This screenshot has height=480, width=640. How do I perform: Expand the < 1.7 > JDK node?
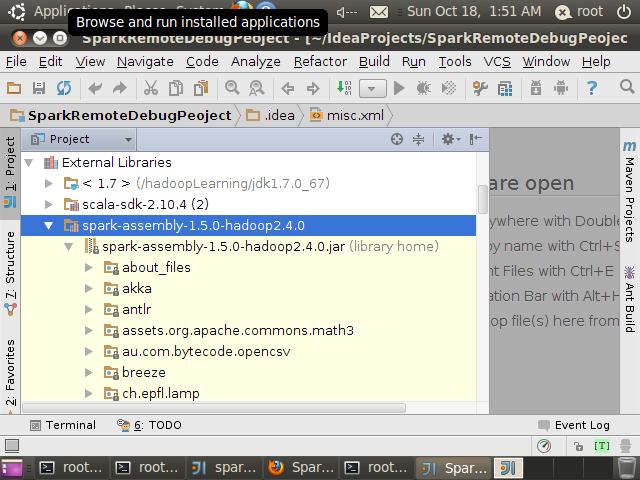coord(49,184)
